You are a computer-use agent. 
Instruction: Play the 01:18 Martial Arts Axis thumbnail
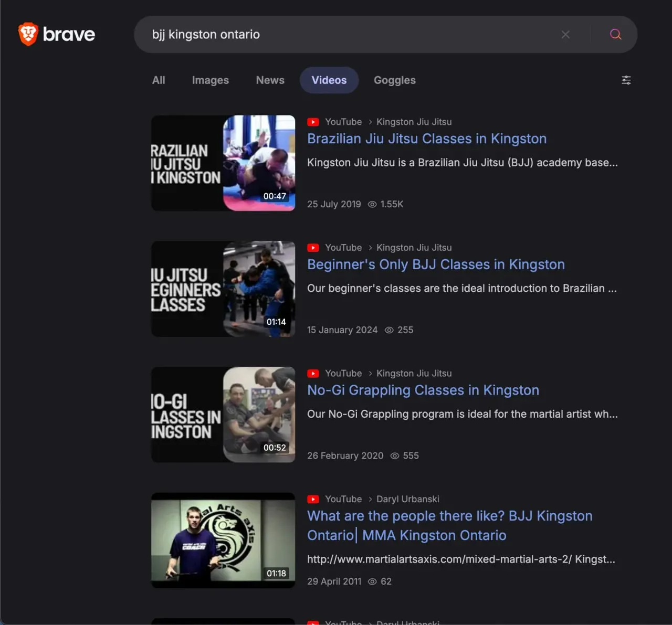223,541
